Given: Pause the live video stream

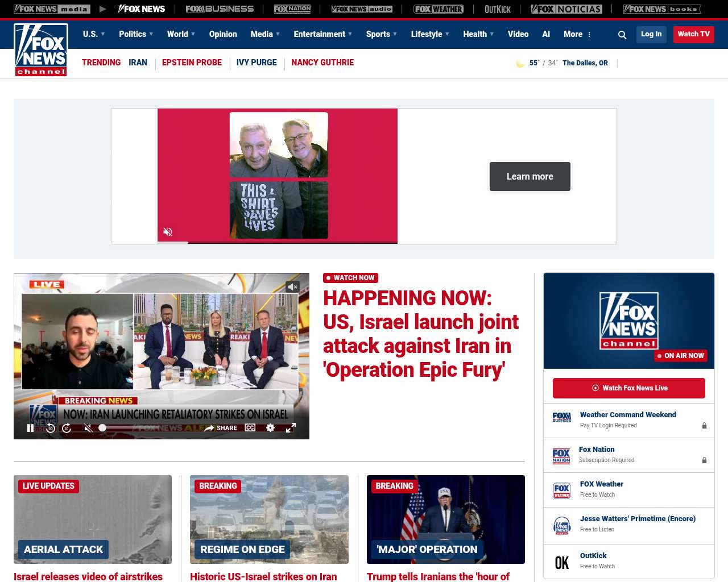Looking at the screenshot, I should click(x=31, y=428).
